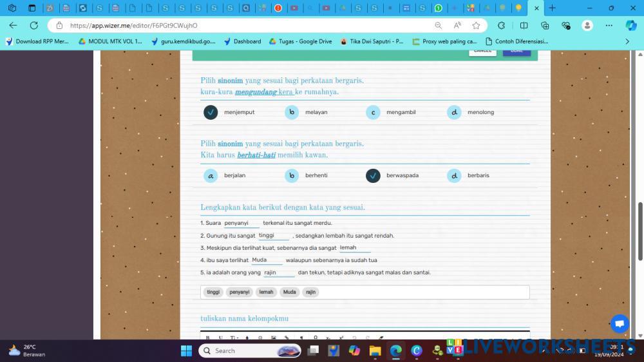The width and height of the screenshot is (644, 362).
Task: Click the blank filled with 'penyanyi'
Action: coord(241,223)
